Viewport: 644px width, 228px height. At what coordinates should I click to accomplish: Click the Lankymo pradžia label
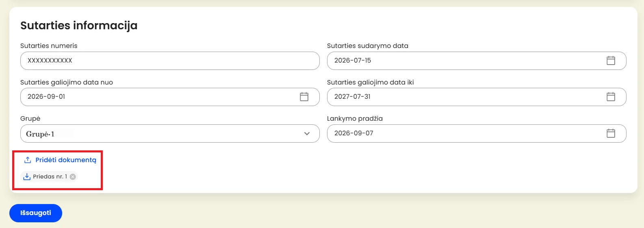coord(355,119)
